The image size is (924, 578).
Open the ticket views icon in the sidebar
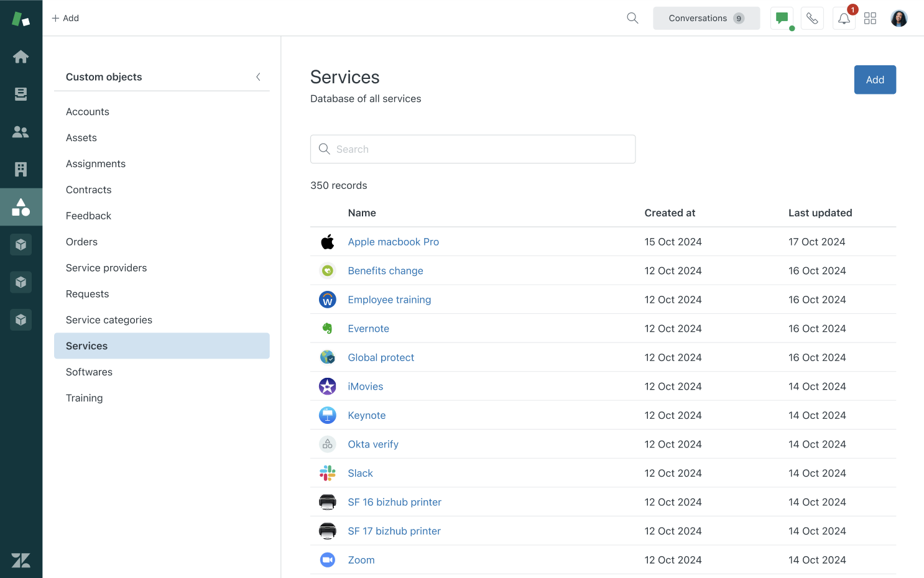tap(21, 94)
